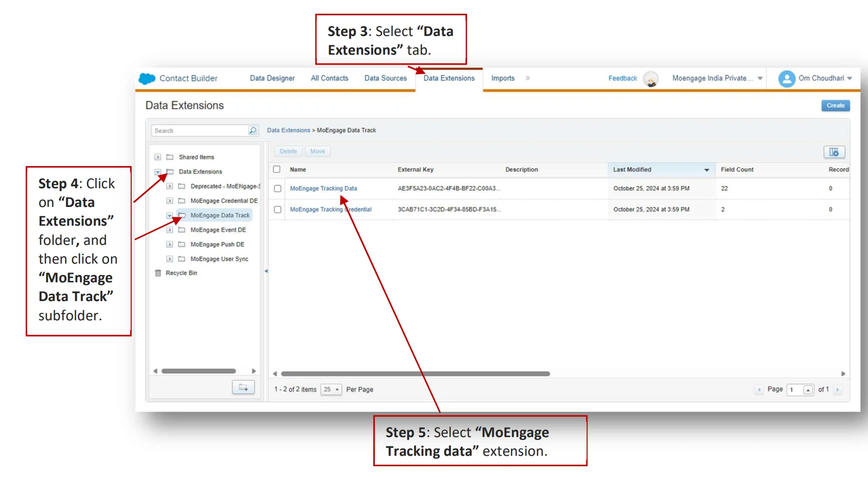Open the Last Modified sort dropdown arrow

tap(707, 170)
